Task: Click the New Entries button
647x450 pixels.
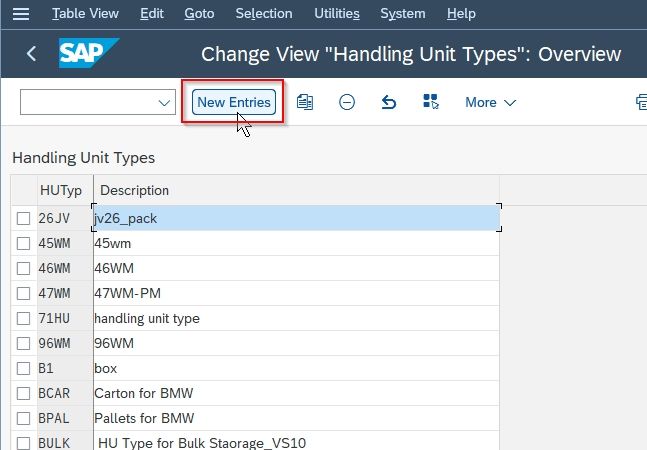Action: click(x=234, y=102)
